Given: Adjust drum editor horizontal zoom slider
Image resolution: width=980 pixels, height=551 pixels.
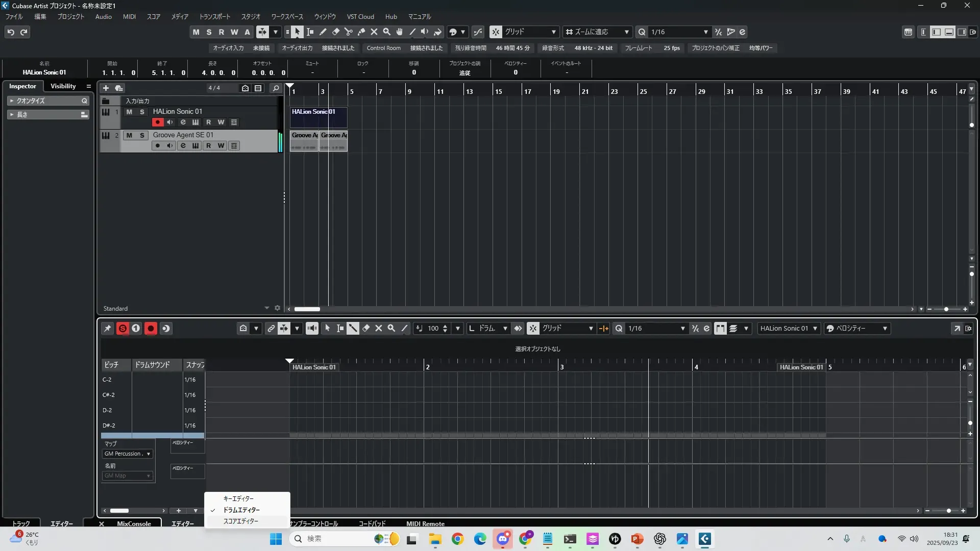Looking at the screenshot, I should click(948, 511).
